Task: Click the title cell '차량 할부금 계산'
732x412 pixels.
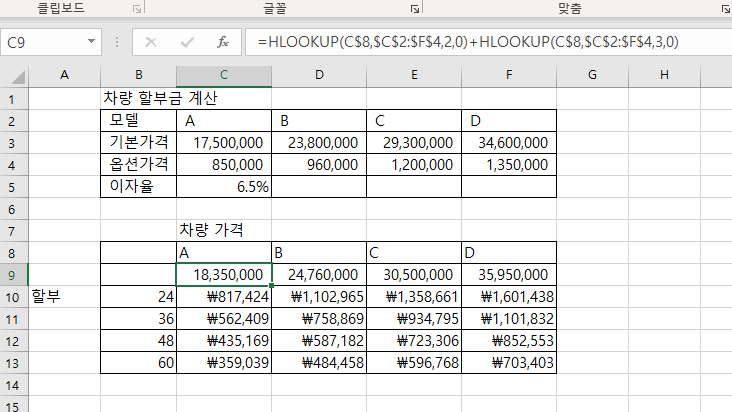Action: 160,98
